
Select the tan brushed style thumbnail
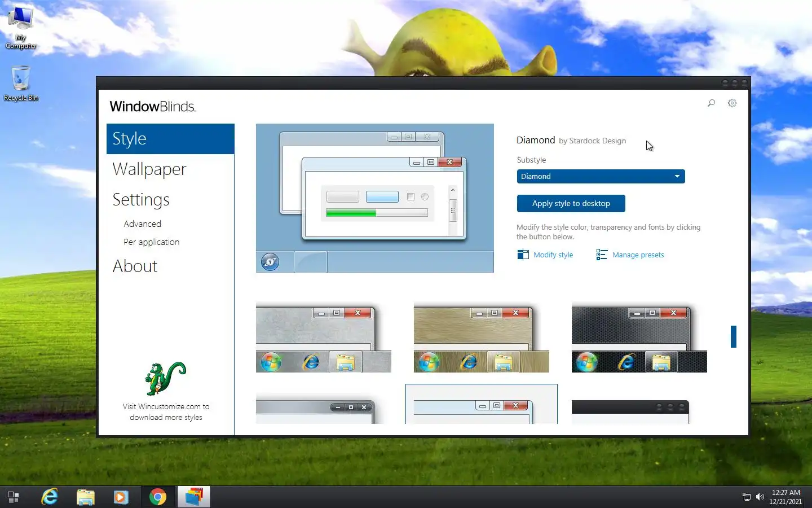482,338
